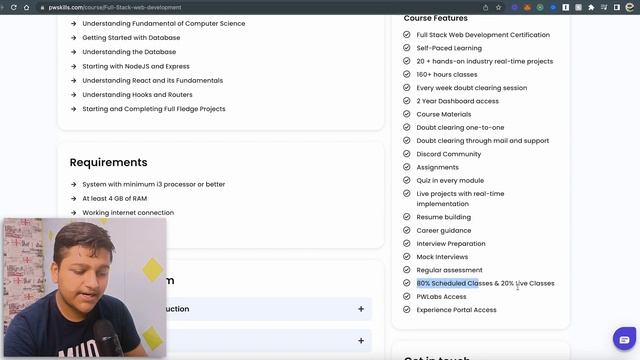This screenshot has height=360, width=640.
Task: Click the arrow bullet beside At least 4 GB of RAM
Action: pos(73,198)
